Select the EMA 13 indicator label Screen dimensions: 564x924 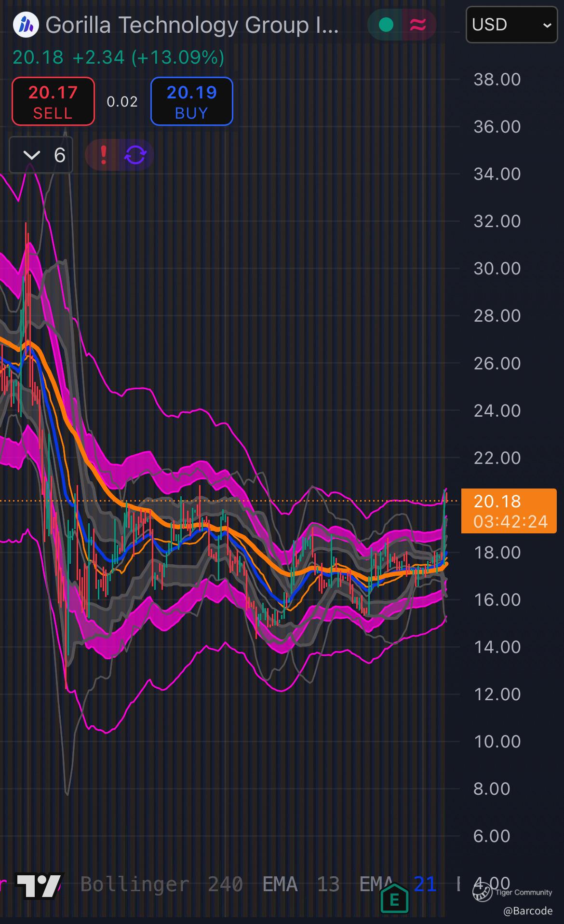[301, 884]
